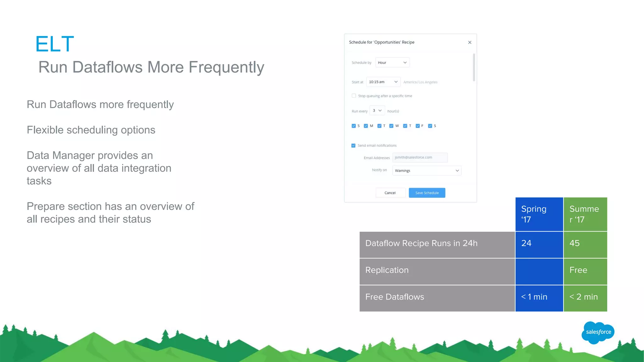Click the 'Data Manager provides an overview' paragraph
Screen dimensions: 644x362
click(99, 168)
